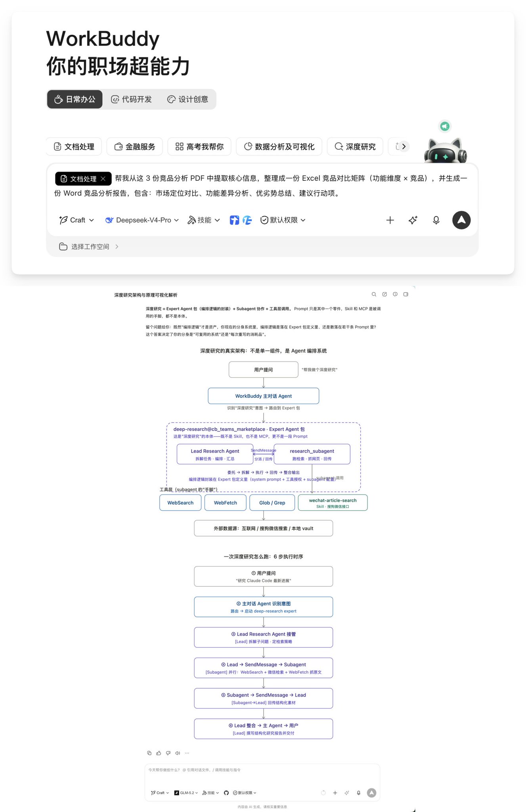Switch to the 设计创意 tab
Image resolution: width=526 pixels, height=812 pixels.
coord(188,99)
